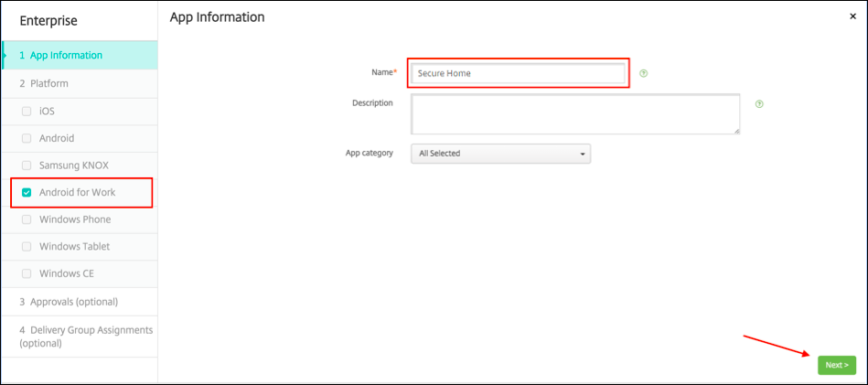
Task: Open step 2 Platform section
Action: (x=44, y=83)
